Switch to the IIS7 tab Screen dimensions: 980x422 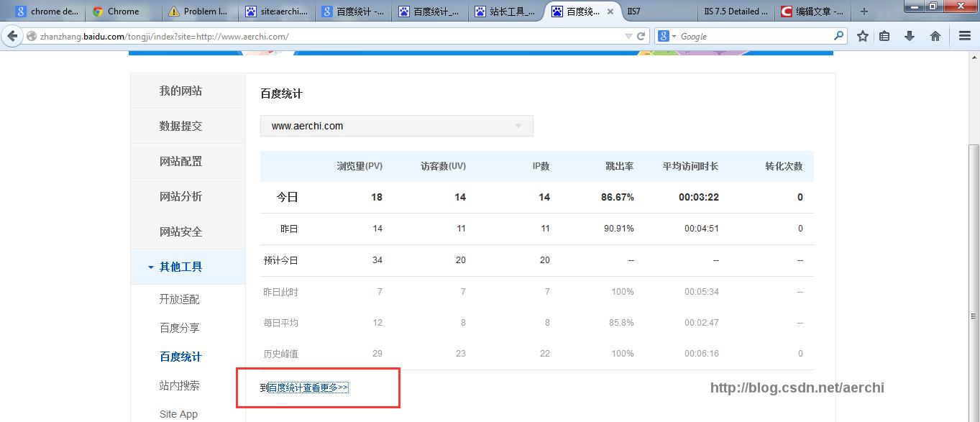click(x=658, y=12)
